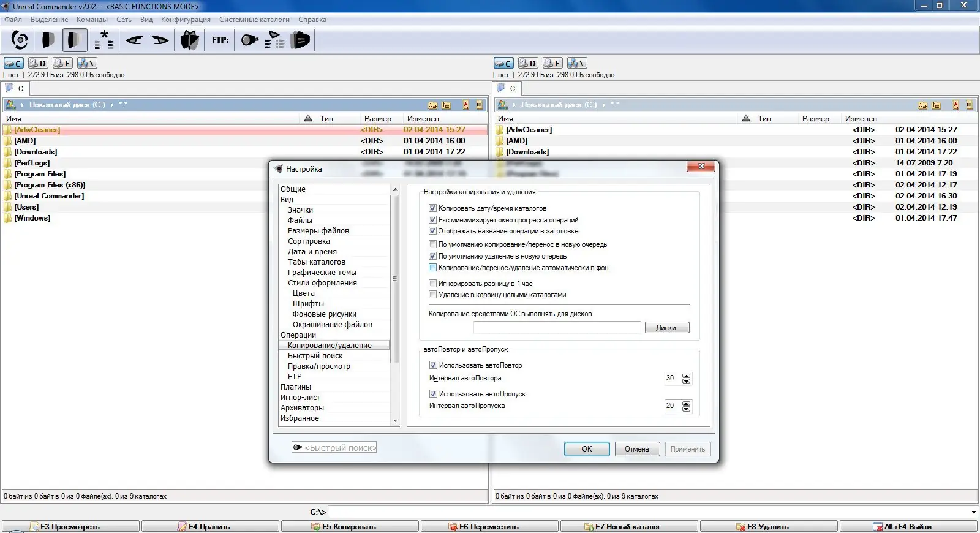Click OK in the settings dialog
Viewport: 980px width, 533px height.
[587, 449]
